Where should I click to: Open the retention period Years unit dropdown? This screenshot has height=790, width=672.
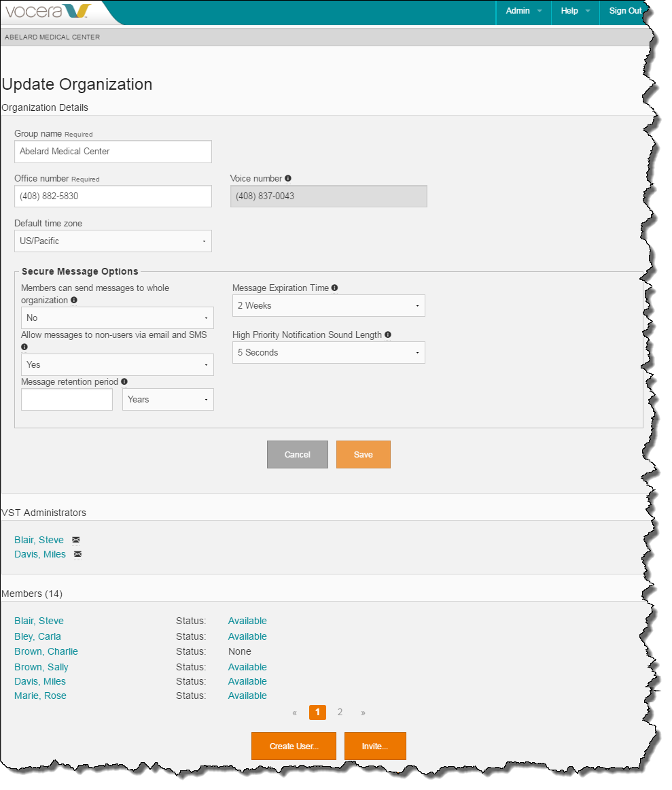click(x=168, y=400)
